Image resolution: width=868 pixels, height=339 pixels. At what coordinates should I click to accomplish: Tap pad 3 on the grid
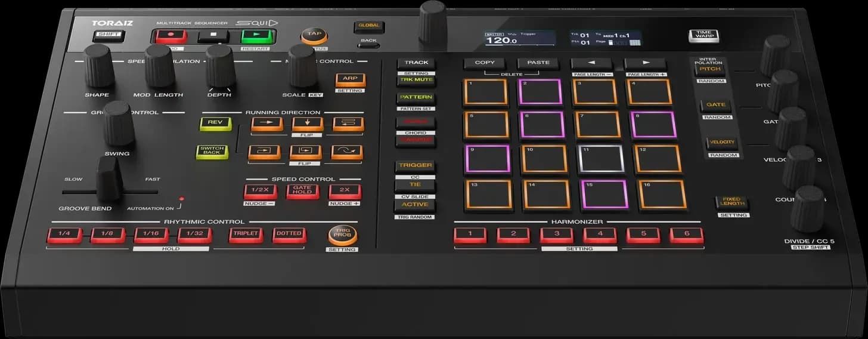point(594,91)
